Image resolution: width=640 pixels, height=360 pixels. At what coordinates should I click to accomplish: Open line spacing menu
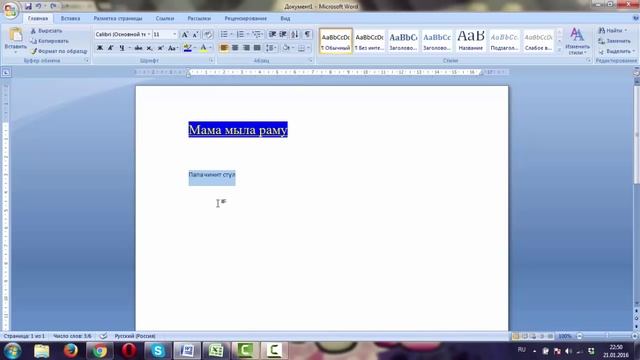click(271, 48)
